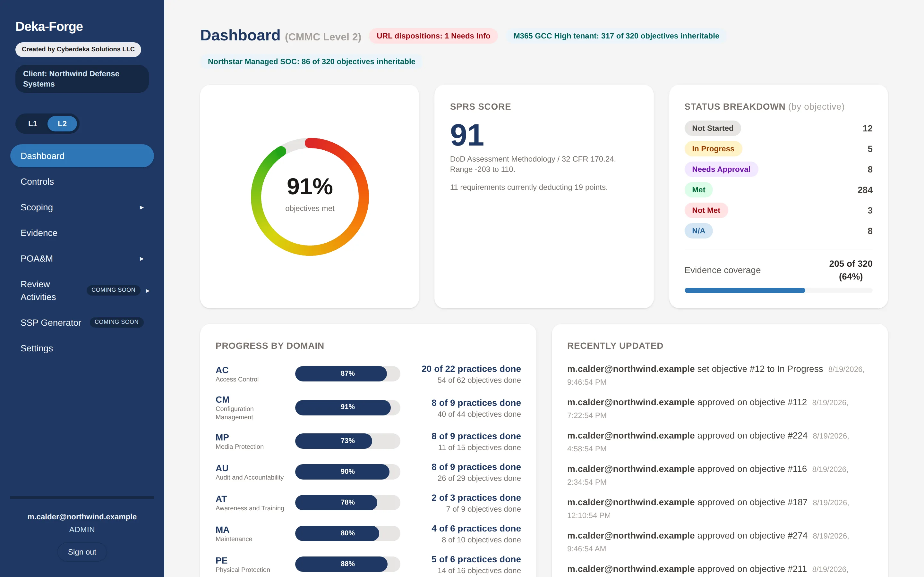Select the Needs Approval status pill
Screen dimensions: 924x577
721,169
